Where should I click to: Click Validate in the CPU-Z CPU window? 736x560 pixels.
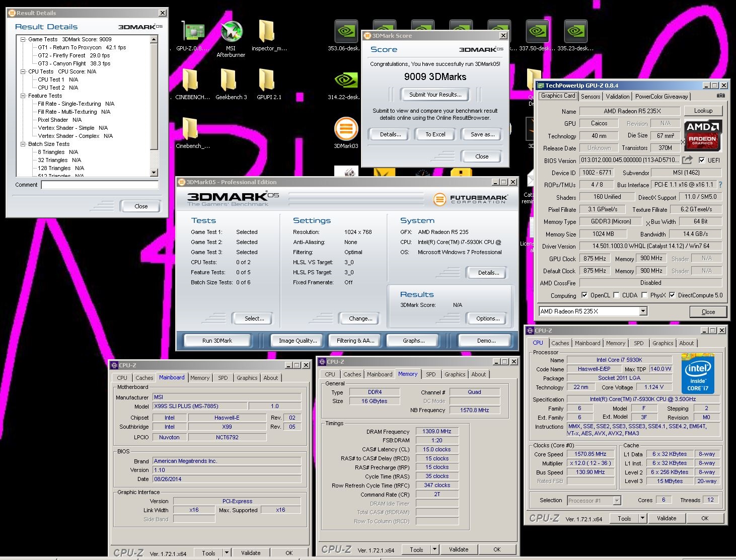point(667,518)
